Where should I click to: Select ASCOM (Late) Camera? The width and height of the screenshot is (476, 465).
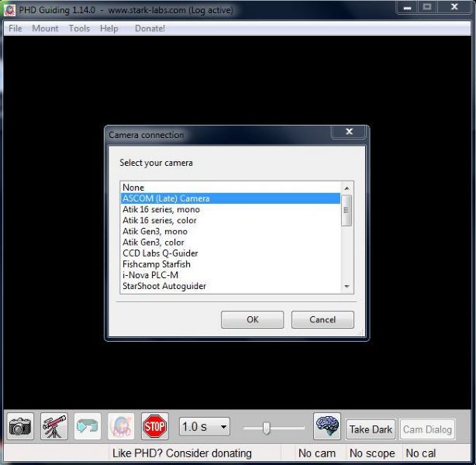(230, 198)
